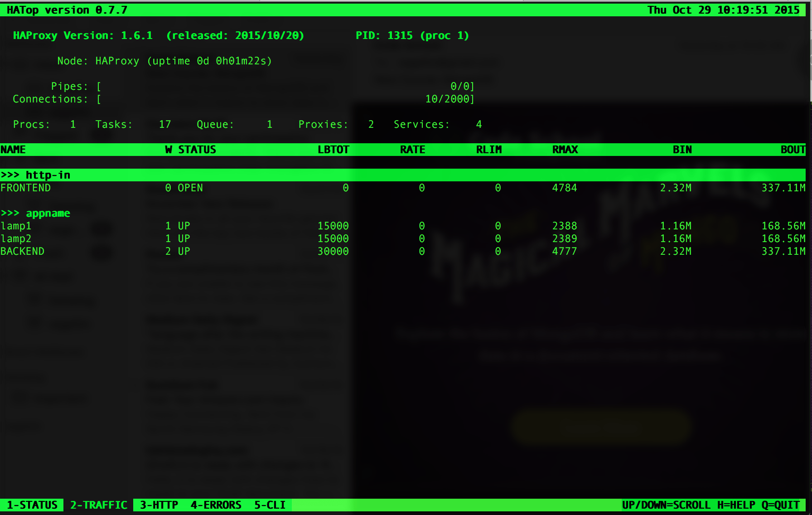Viewport: 812px width, 515px height.
Task: Collapse the appname backend section
Action: [48, 213]
